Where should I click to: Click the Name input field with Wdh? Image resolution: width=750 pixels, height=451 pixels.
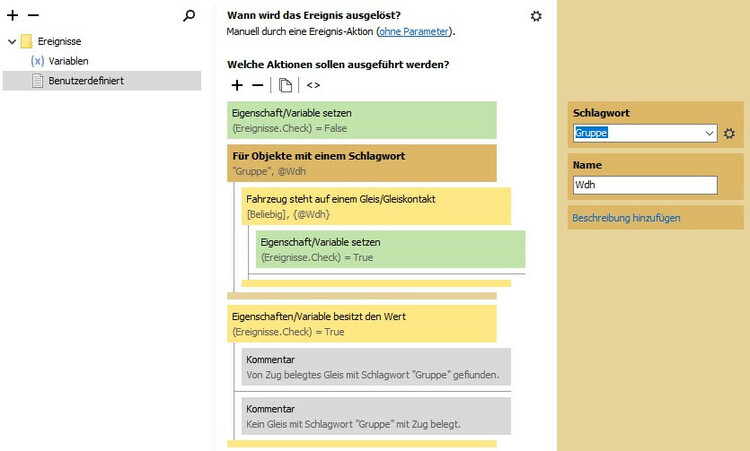[x=644, y=185]
